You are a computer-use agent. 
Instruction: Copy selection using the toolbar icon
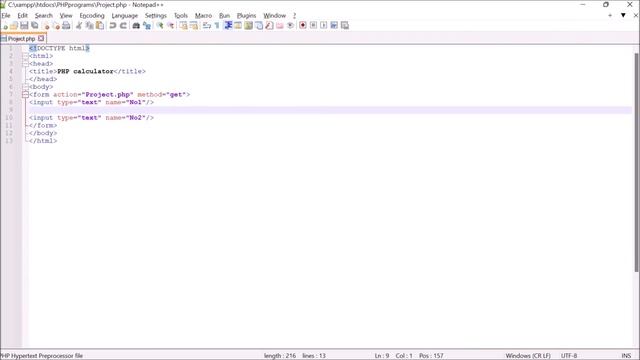click(89, 26)
